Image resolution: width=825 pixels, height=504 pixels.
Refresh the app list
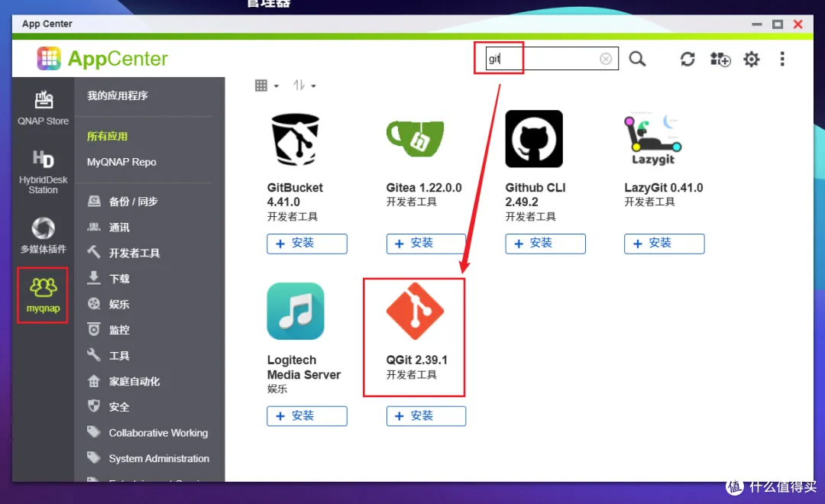[x=687, y=59]
